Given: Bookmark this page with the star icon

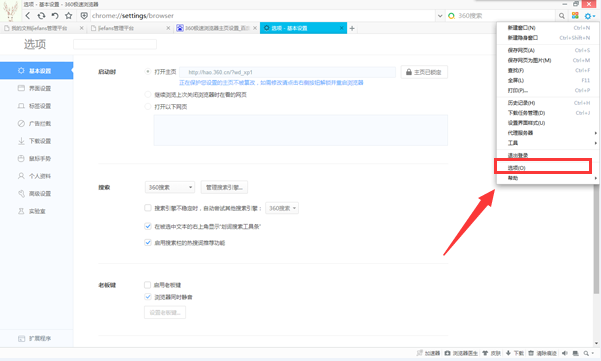Looking at the screenshot, I should tap(69, 16).
